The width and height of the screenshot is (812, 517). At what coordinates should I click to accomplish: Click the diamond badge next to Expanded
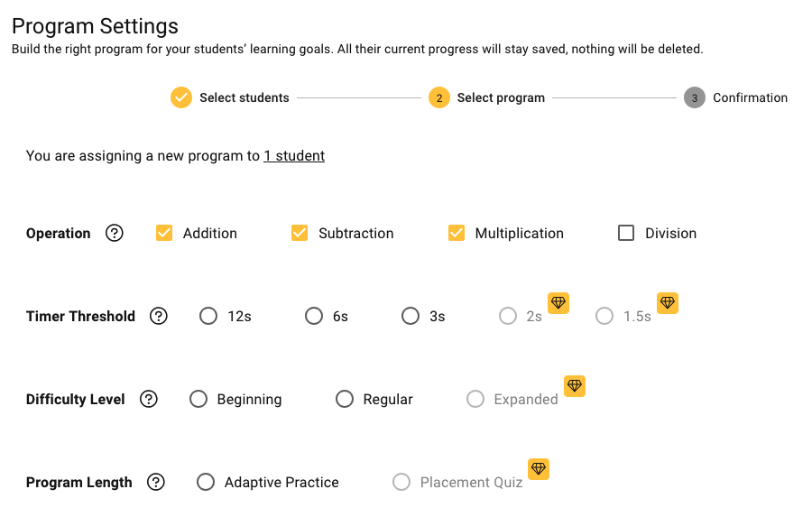[575, 386]
